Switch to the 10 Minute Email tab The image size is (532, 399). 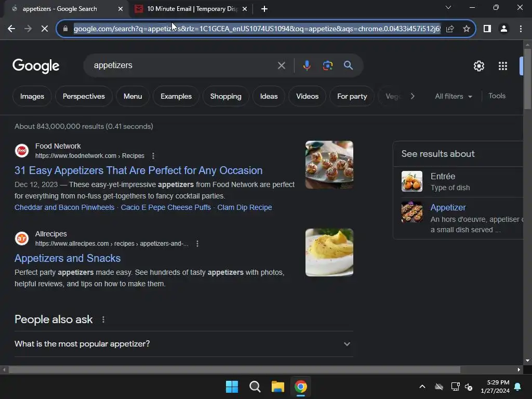pyautogui.click(x=192, y=9)
